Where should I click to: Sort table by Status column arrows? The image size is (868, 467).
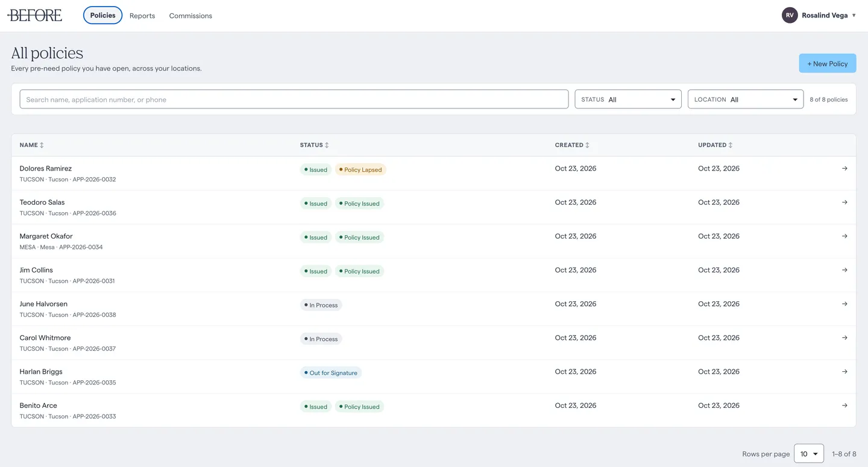coord(327,145)
